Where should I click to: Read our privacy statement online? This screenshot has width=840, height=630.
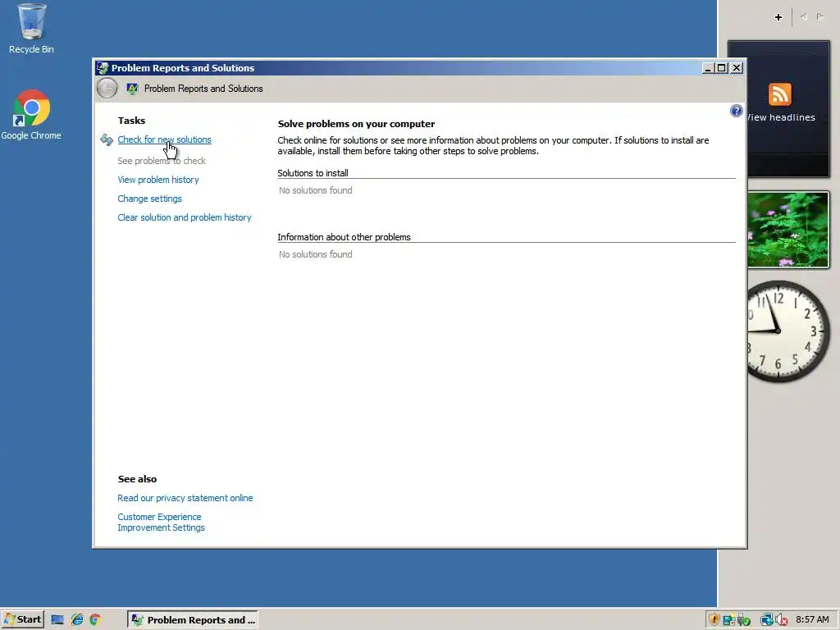pyautogui.click(x=185, y=498)
